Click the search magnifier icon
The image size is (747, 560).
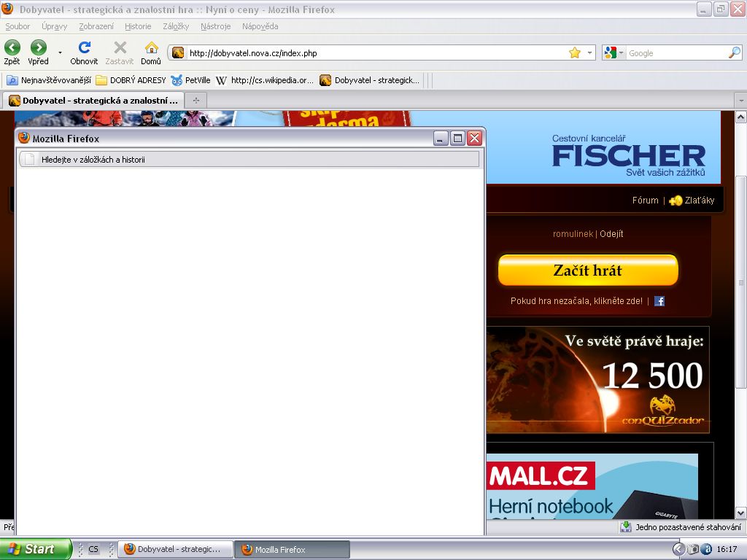(735, 52)
